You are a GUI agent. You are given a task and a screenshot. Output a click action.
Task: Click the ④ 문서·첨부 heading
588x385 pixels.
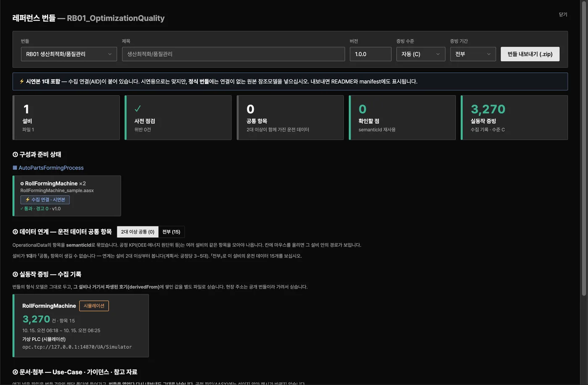75,372
